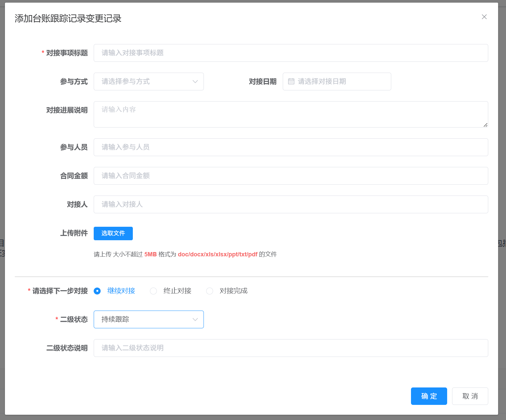Image resolution: width=506 pixels, height=420 pixels.
Task: Select the 继续对接 radio button
Action: tap(97, 291)
